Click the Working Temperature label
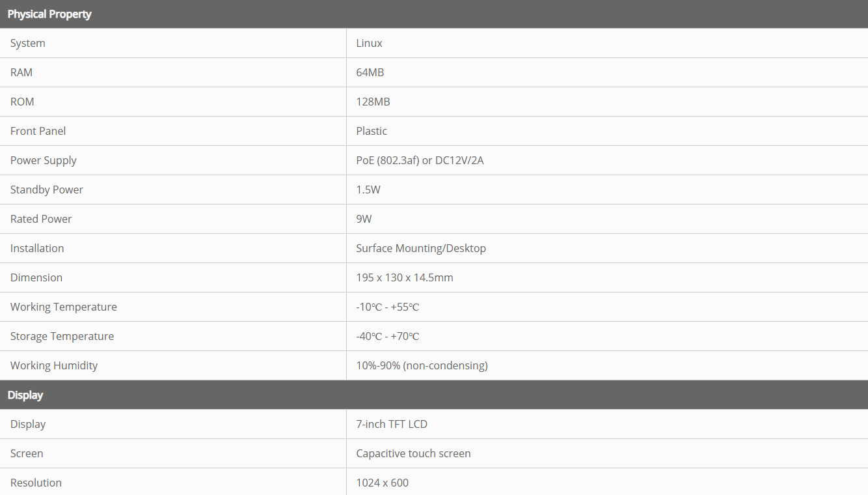Screen dimensions: 868x495 click(64, 307)
